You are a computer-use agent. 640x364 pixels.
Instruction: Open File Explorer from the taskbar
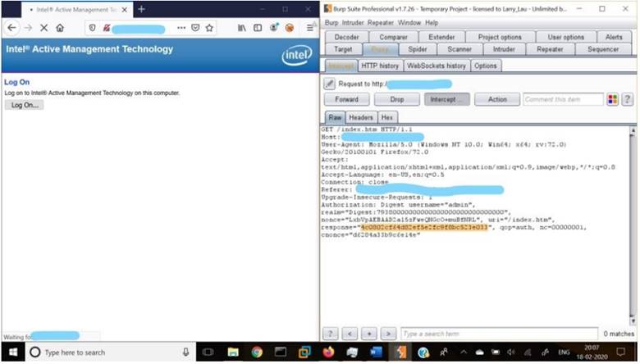point(233,353)
